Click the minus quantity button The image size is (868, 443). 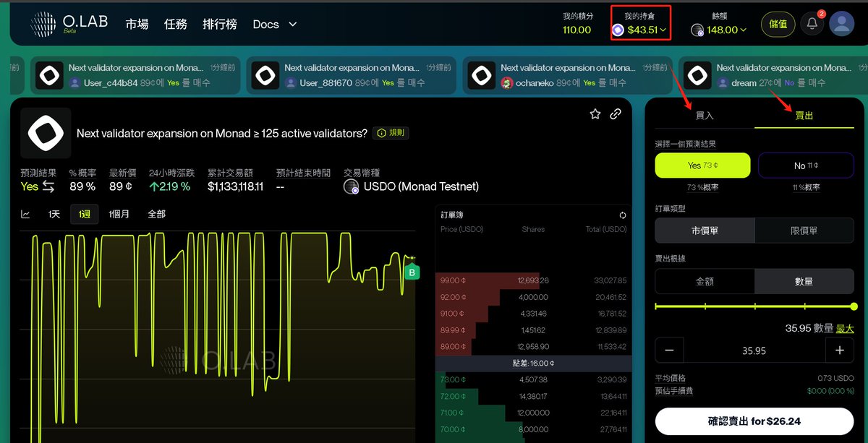click(x=669, y=350)
